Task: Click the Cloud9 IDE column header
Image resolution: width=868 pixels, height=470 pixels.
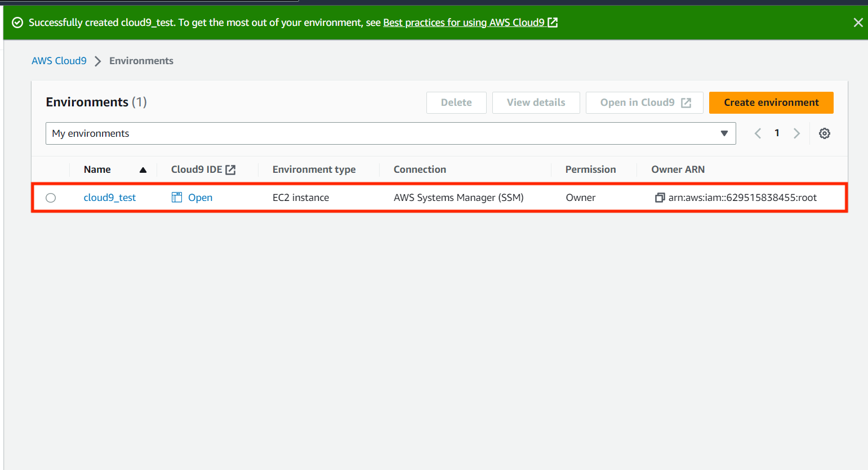Action: click(x=203, y=169)
